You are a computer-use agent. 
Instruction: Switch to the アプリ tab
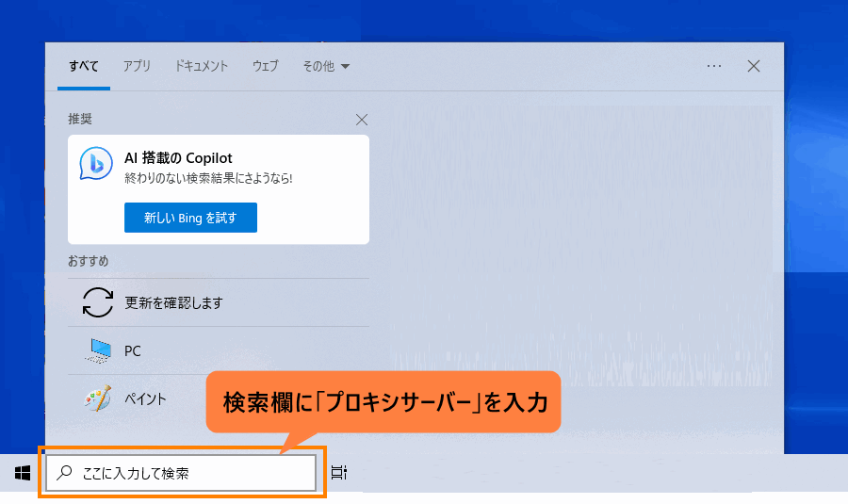137,66
